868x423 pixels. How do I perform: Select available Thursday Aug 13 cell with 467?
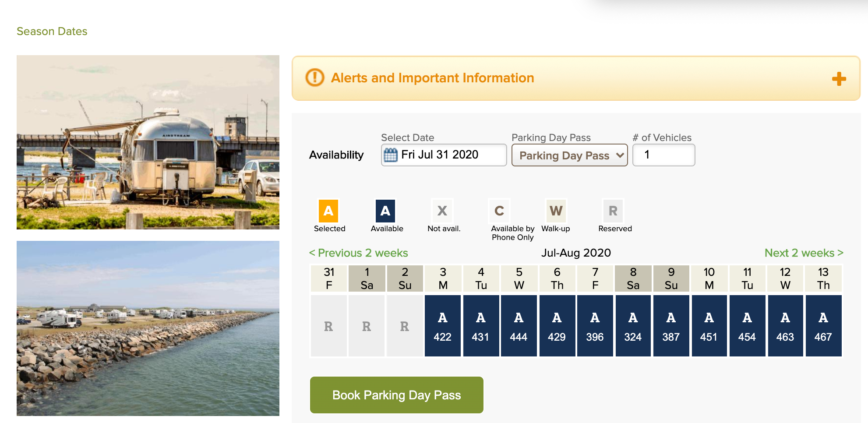(x=823, y=326)
